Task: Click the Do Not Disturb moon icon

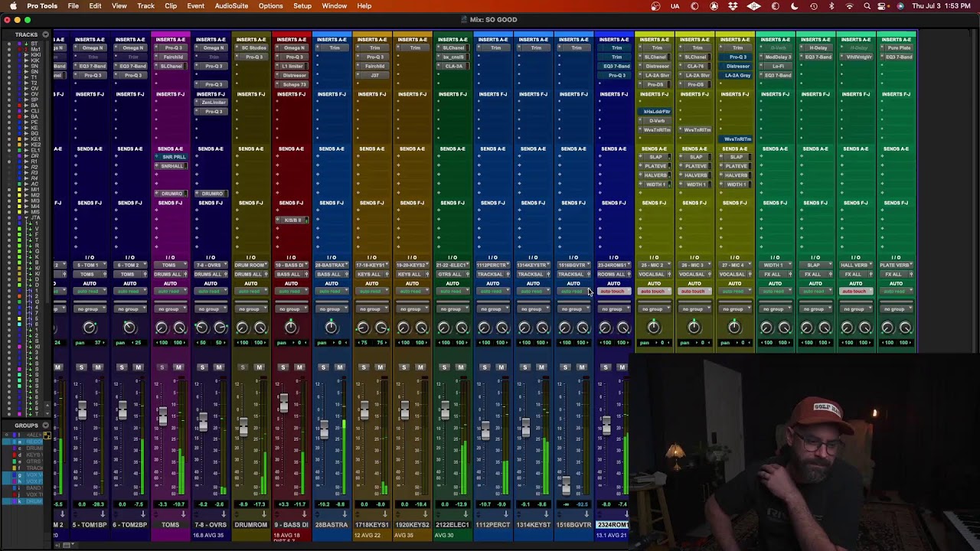Action: 794,6
